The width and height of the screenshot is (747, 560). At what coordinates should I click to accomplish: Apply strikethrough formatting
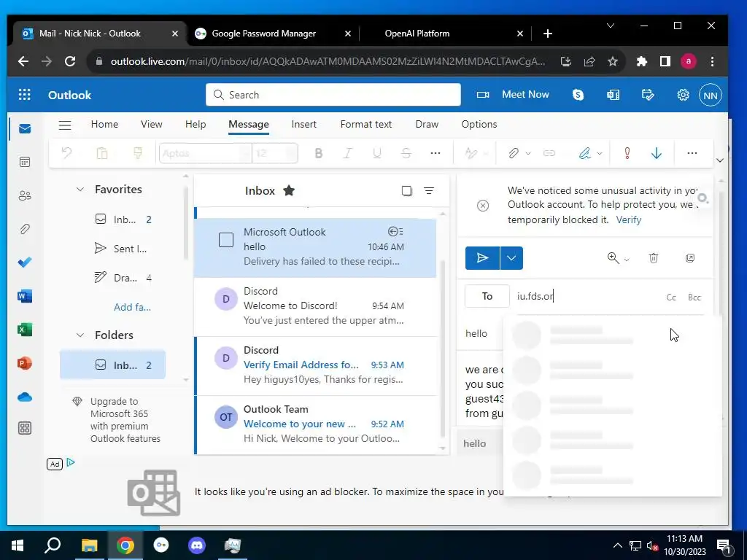[x=406, y=153]
